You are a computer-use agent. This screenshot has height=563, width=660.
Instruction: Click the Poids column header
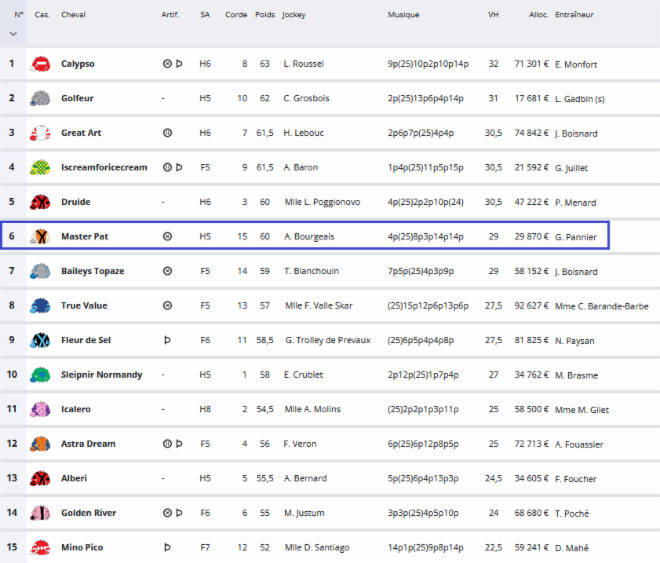tap(264, 15)
